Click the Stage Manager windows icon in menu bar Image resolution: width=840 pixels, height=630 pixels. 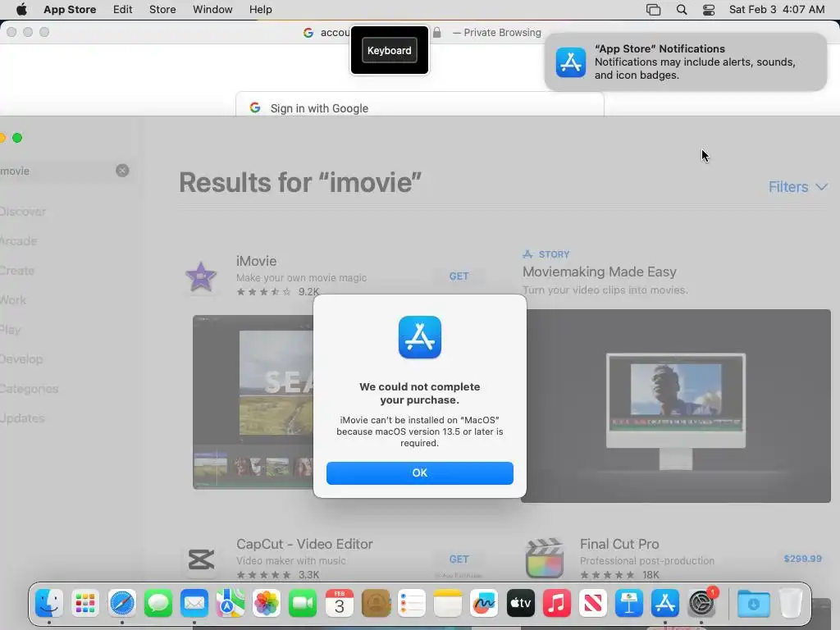[653, 9]
